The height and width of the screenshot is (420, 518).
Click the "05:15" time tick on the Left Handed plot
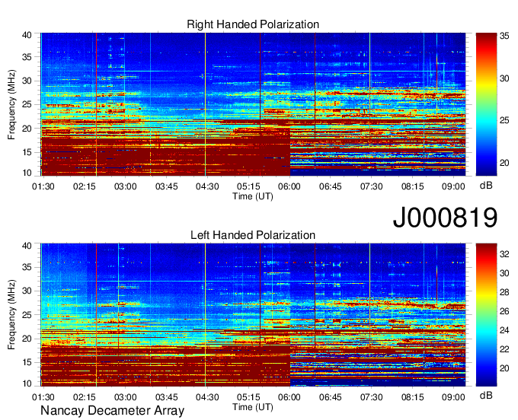tap(248, 397)
